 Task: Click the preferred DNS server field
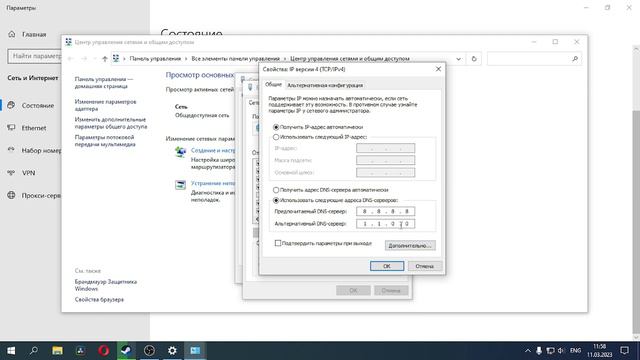(385, 211)
